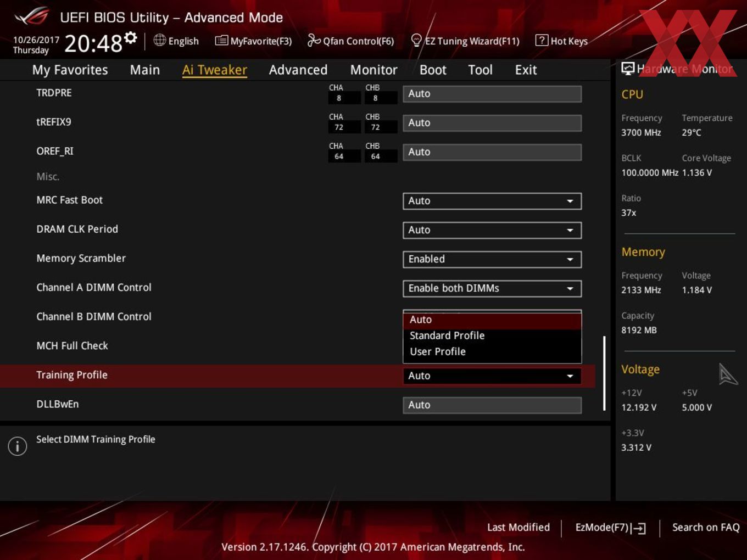
Task: Click the 20:48 clock display
Action: 93,43
